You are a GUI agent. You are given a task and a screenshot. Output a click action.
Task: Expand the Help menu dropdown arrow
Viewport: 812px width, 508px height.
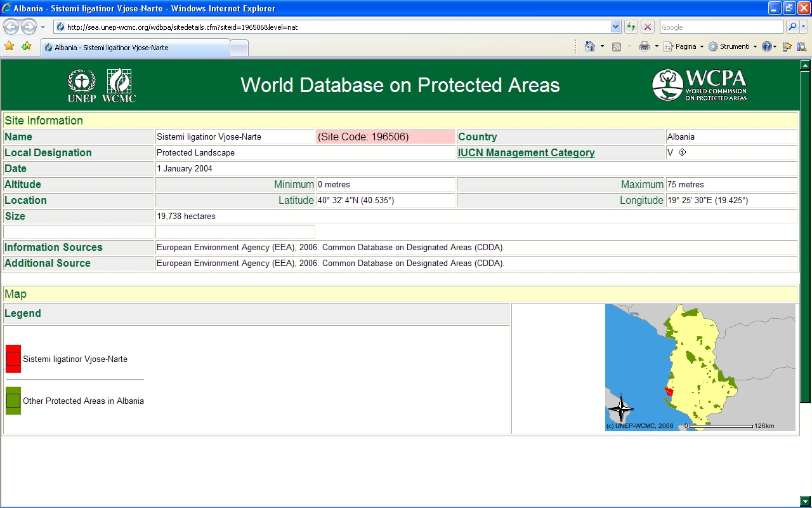(x=775, y=46)
